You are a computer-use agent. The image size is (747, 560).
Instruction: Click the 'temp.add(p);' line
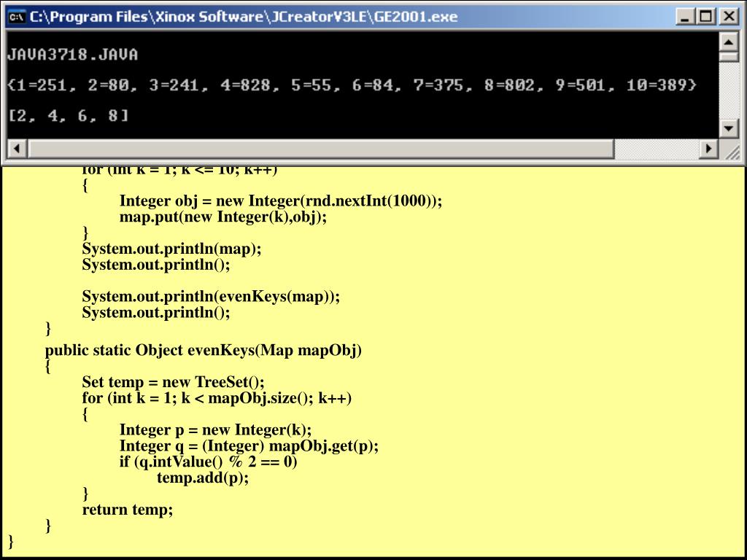click(x=203, y=478)
